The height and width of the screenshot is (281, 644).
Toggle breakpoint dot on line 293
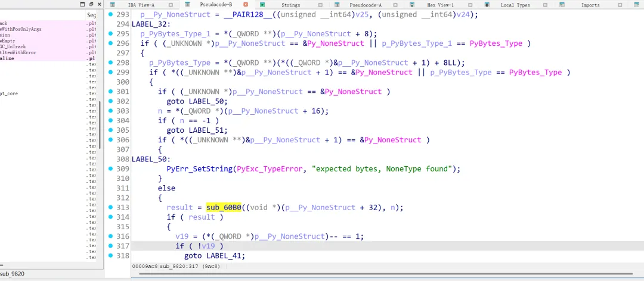tap(110, 14)
